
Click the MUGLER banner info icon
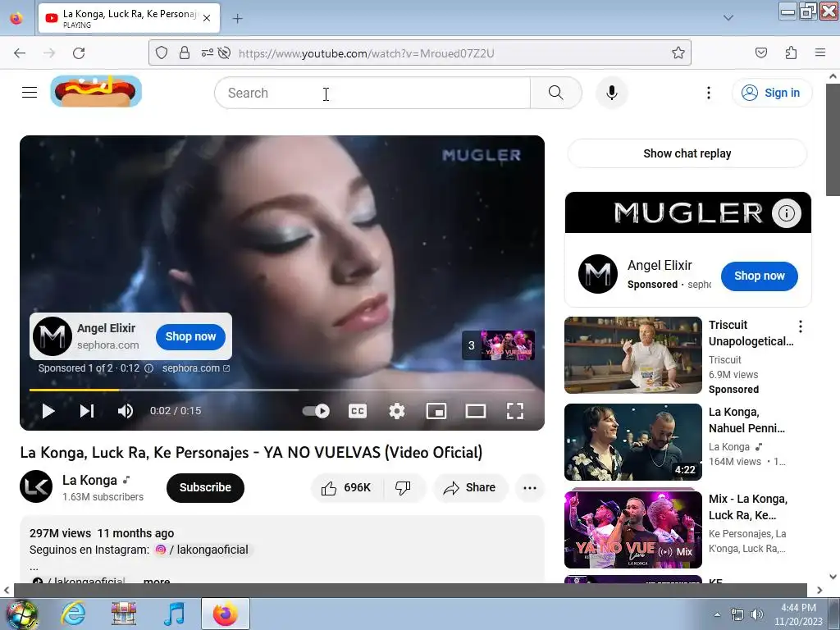(x=787, y=213)
